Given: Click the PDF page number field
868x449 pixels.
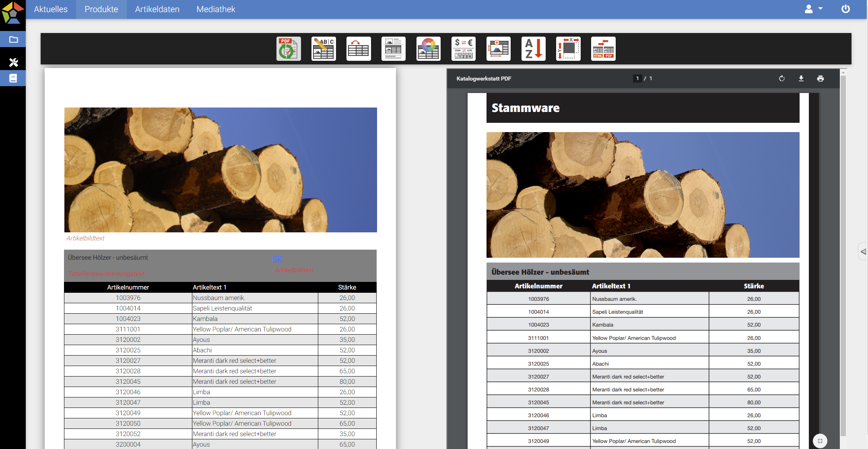Looking at the screenshot, I should pyautogui.click(x=637, y=79).
